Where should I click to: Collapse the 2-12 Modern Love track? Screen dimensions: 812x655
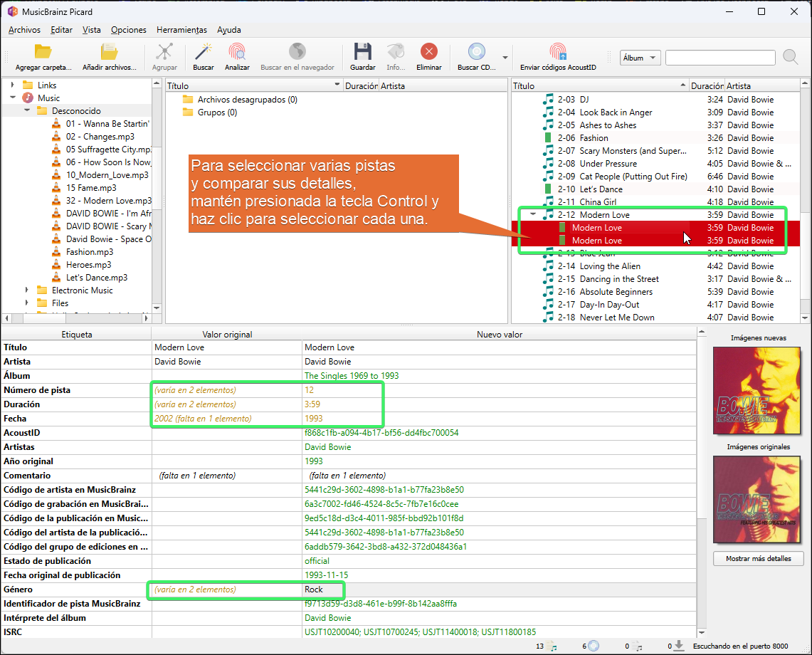[533, 214]
